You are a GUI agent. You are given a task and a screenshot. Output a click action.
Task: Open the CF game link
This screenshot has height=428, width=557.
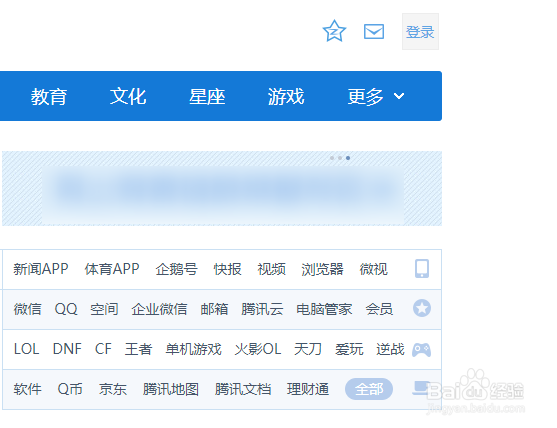click(103, 349)
